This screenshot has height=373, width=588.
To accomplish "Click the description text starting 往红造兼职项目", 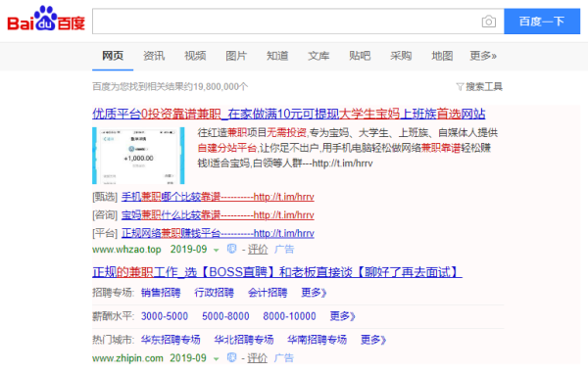I will 348,148.
